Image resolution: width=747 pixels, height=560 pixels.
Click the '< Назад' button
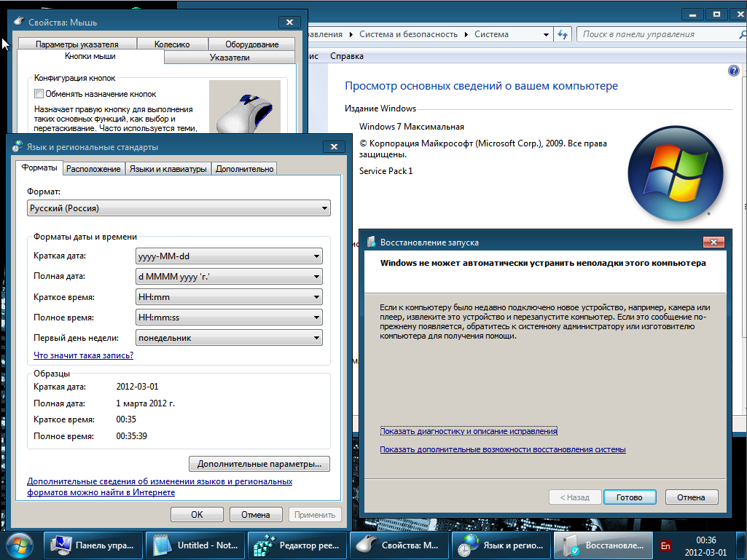tap(574, 497)
